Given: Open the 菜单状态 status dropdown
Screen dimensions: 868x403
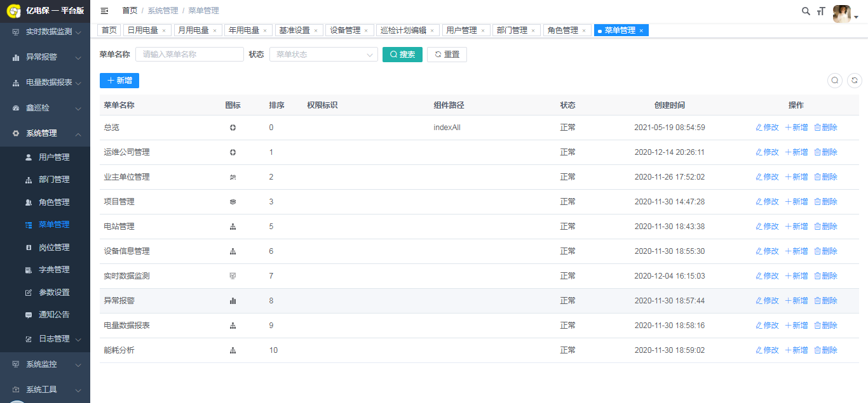Looking at the screenshot, I should tap(323, 55).
